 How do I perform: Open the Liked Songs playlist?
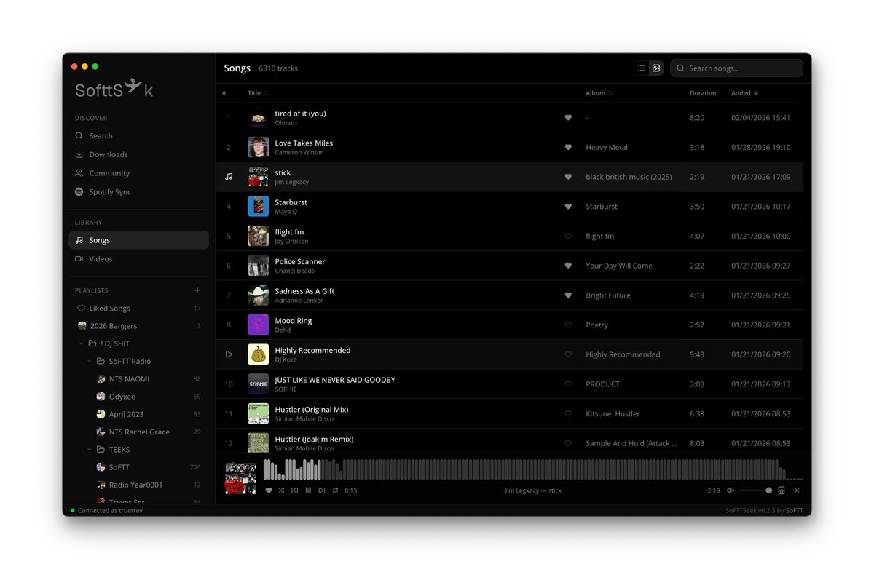[x=138, y=309]
